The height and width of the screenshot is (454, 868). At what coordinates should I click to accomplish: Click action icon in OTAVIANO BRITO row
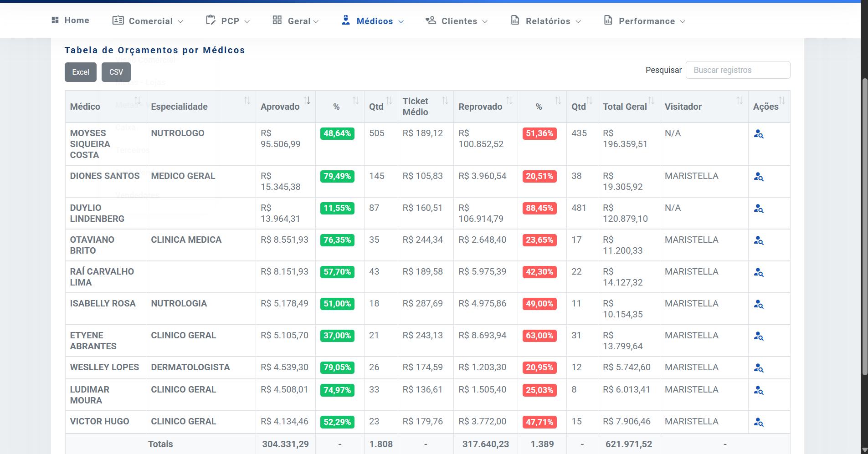tap(758, 240)
